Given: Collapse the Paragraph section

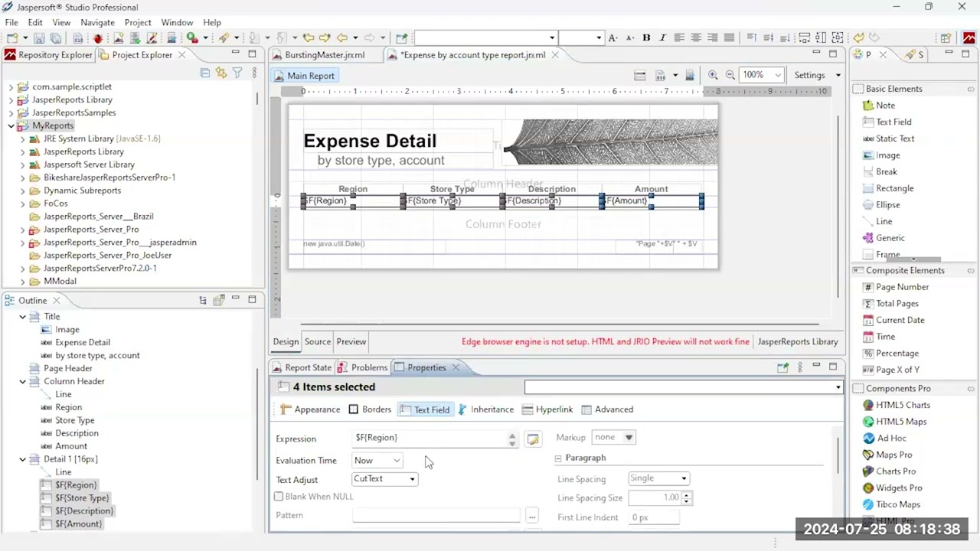Looking at the screenshot, I should tap(558, 458).
